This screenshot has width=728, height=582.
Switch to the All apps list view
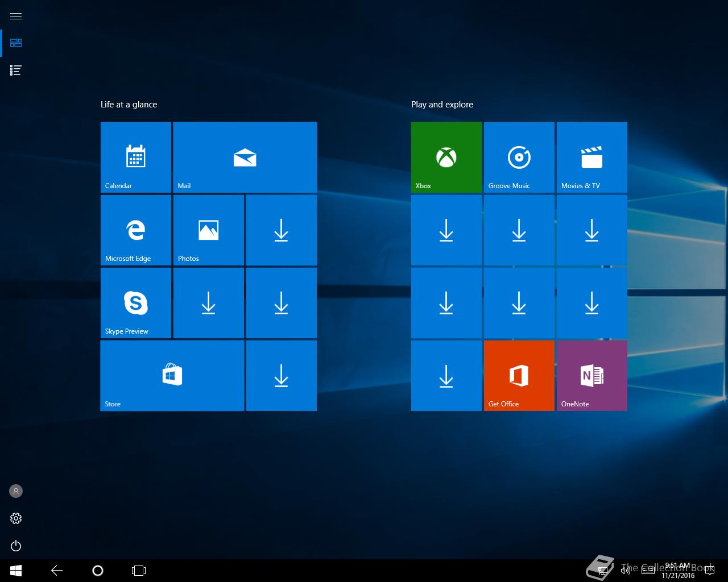[x=16, y=70]
